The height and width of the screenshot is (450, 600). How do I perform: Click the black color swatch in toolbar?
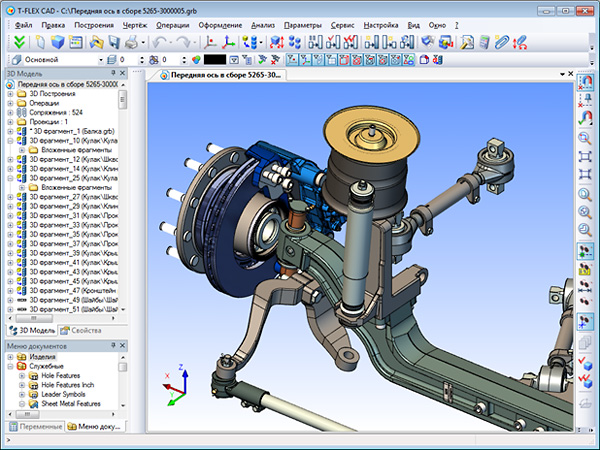pos(215,60)
